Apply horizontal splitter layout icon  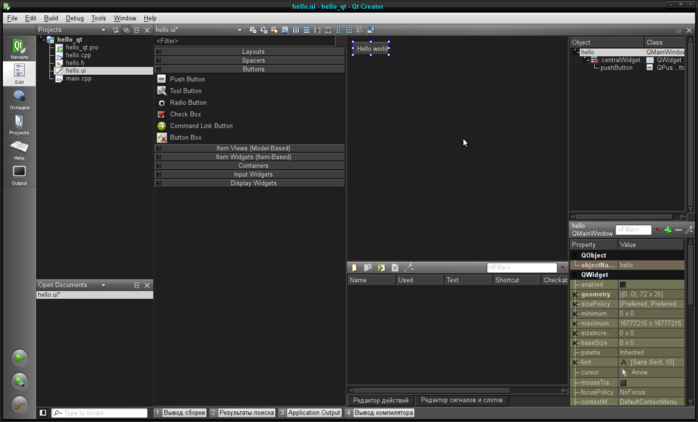(x=317, y=30)
